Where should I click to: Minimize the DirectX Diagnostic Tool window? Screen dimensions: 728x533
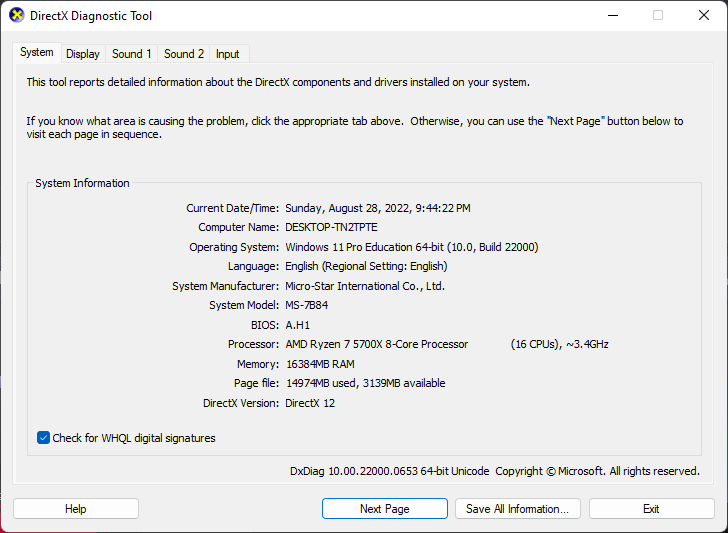tap(611, 16)
